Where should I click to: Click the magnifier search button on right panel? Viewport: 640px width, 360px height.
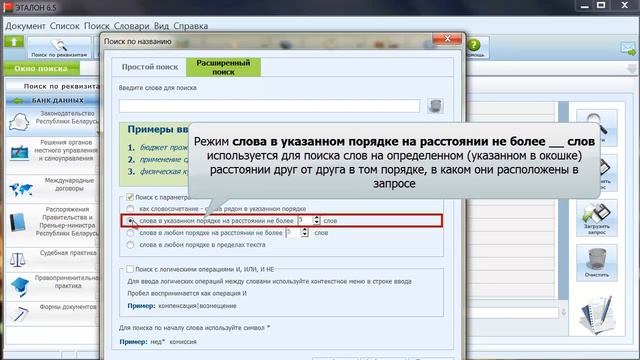[597, 127]
